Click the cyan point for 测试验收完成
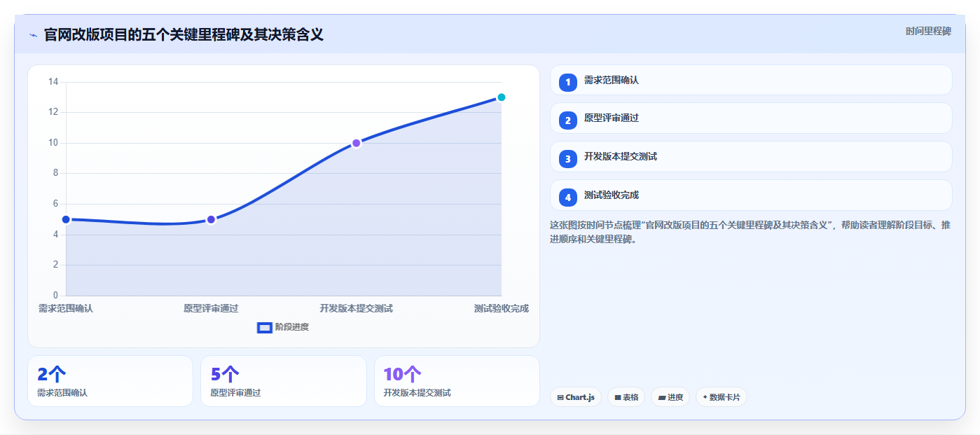The image size is (980, 435). pyautogui.click(x=502, y=97)
